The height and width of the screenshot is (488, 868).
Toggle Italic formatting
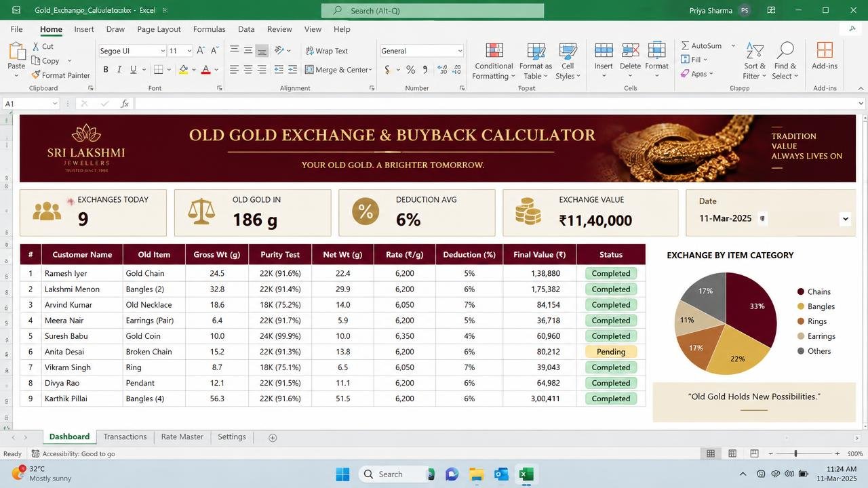tap(119, 69)
